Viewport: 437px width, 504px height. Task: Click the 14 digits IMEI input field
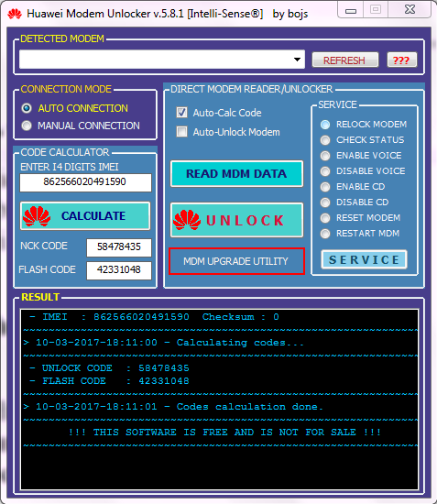pos(85,182)
